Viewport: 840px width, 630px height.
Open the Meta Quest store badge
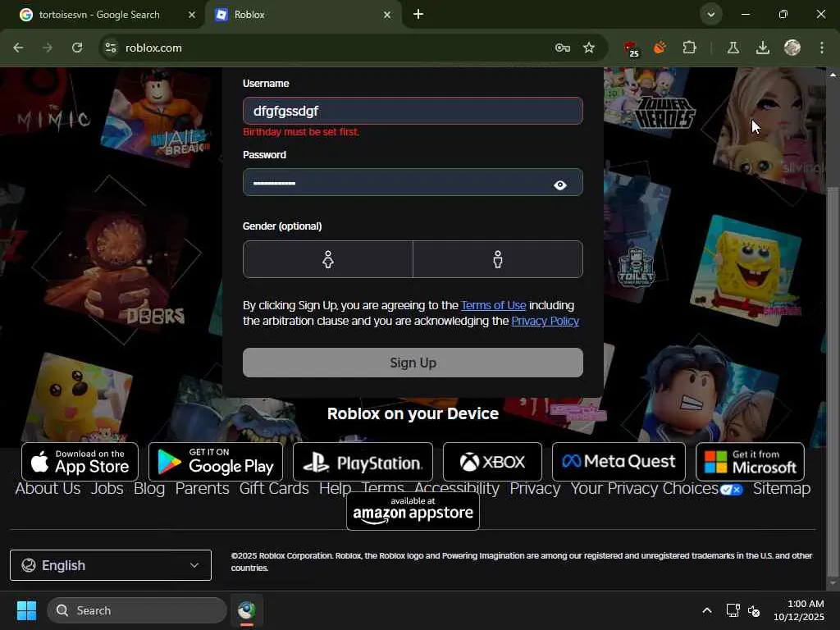[619, 462]
